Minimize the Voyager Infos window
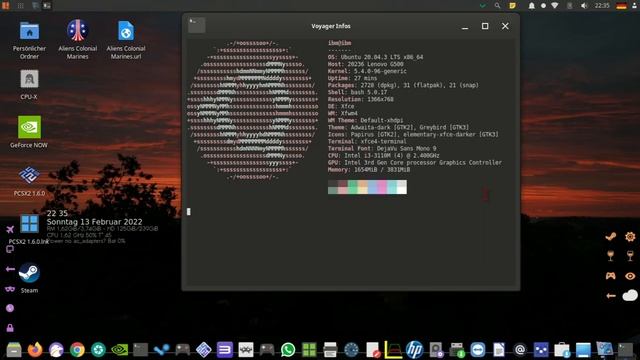 [x=464, y=27]
